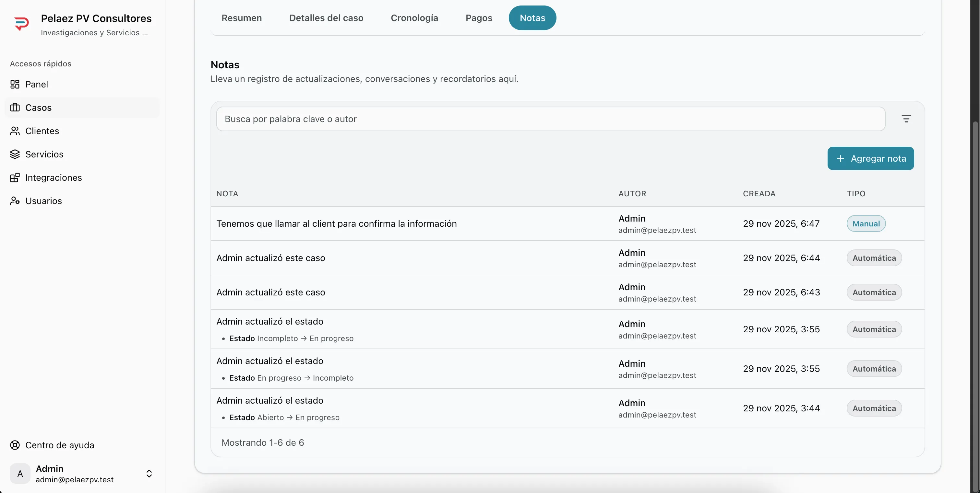Select the Casos briefcase icon

pos(15,108)
